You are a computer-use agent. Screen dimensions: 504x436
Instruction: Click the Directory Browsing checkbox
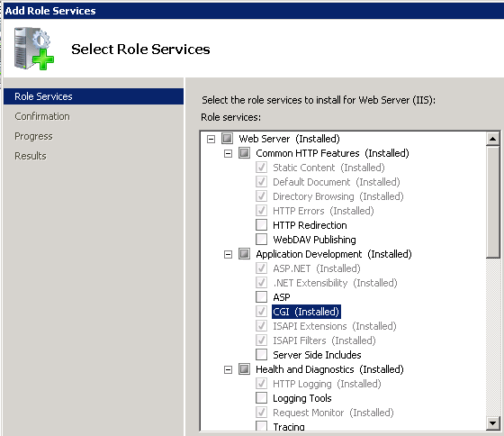pos(261,196)
